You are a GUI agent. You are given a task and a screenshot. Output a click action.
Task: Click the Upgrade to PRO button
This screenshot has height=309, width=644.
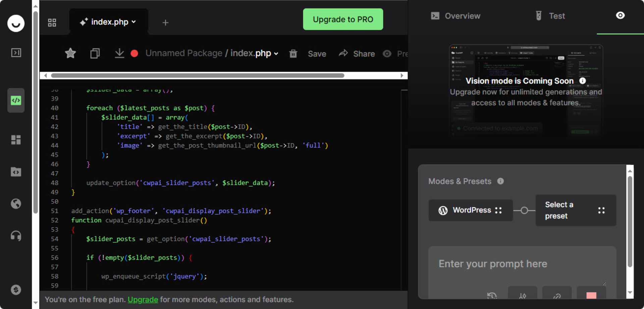[x=343, y=19]
